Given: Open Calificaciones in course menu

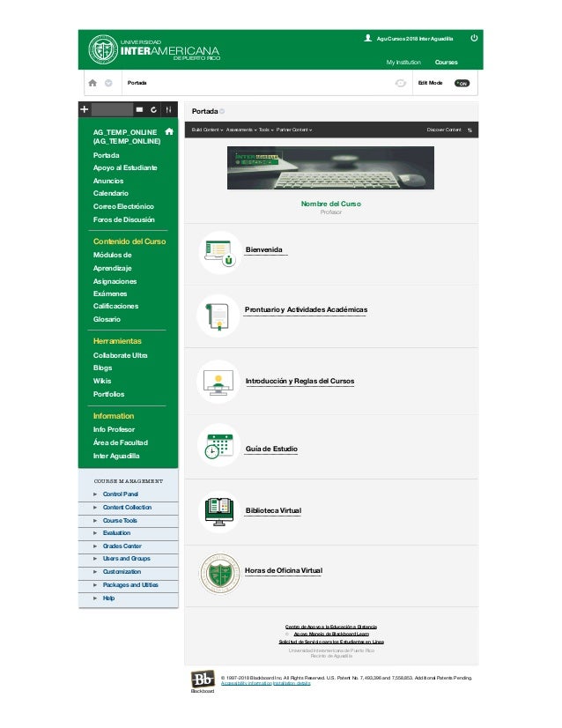Looking at the screenshot, I should tap(115, 306).
